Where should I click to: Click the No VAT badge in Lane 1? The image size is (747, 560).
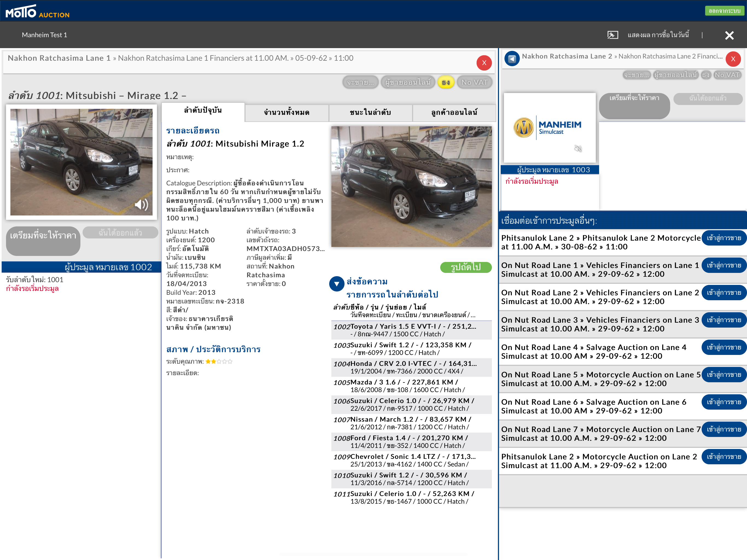tap(474, 82)
